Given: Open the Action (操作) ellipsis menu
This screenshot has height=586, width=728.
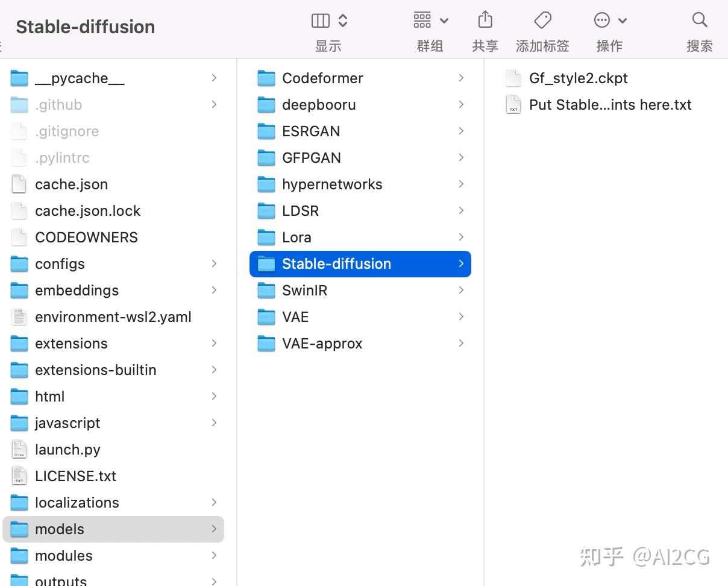Looking at the screenshot, I should [x=610, y=20].
